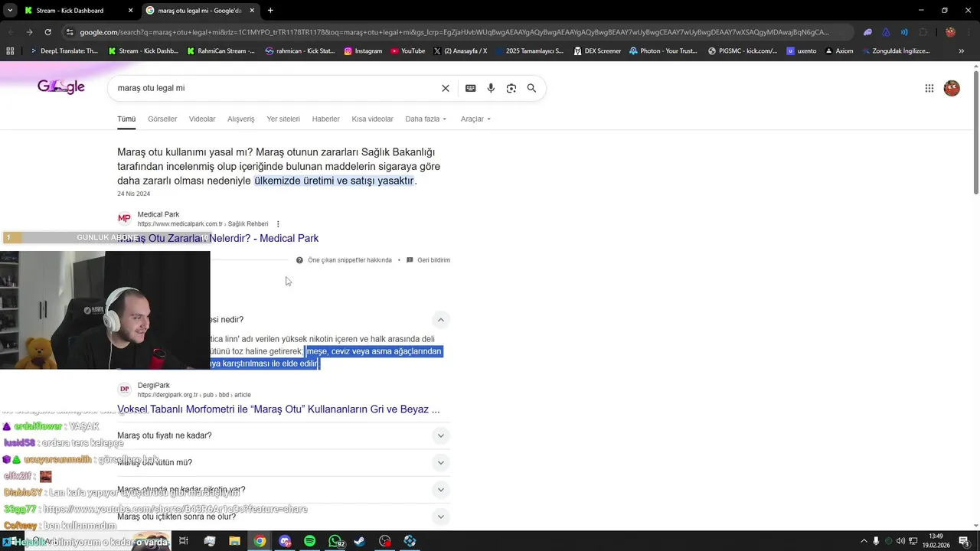Open the on-screen keyboard input tool
This screenshot has width=980, height=551.
click(470, 88)
